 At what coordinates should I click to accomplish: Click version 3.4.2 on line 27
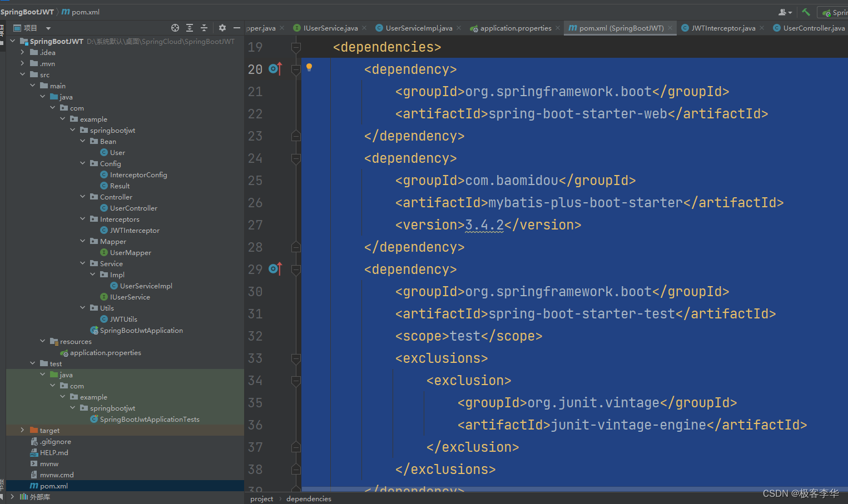pos(484,225)
